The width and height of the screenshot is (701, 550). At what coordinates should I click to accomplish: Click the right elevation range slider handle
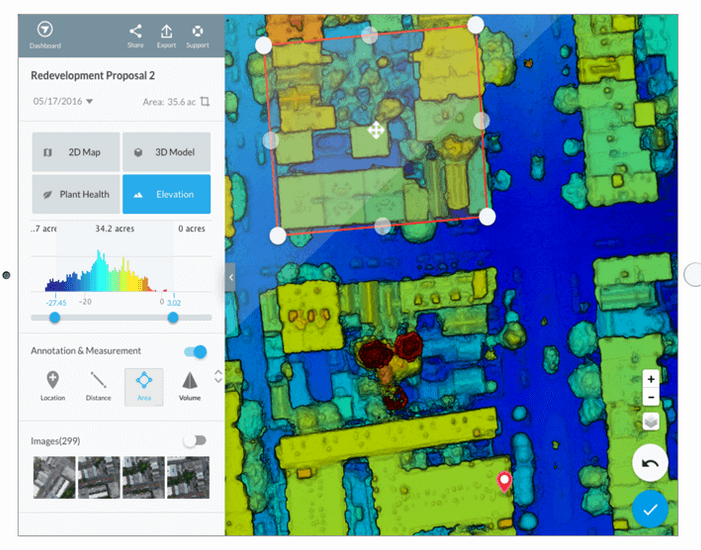tap(173, 317)
